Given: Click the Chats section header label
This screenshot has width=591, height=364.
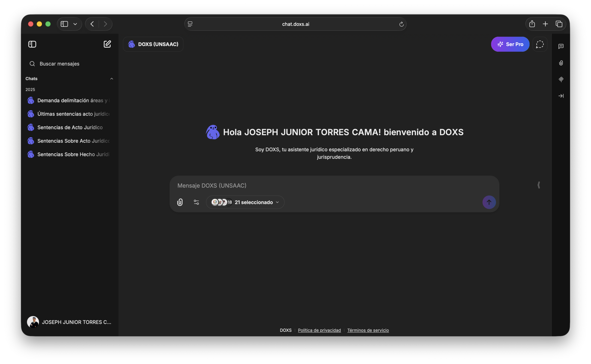Looking at the screenshot, I should 31,79.
